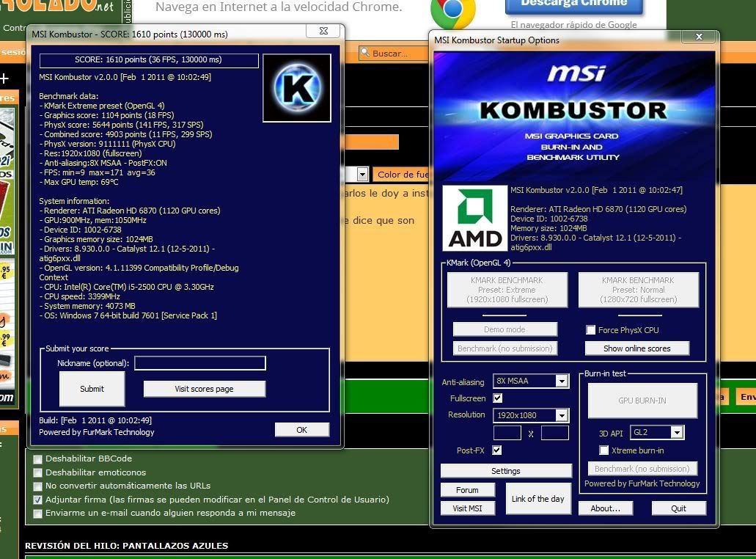Uncheck the Adjuntar firma checkbox
This screenshot has width=756, height=559.
click(37, 500)
